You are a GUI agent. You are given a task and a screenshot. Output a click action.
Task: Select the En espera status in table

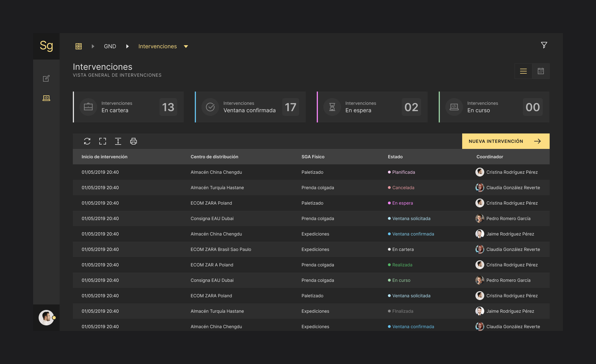tap(400, 203)
